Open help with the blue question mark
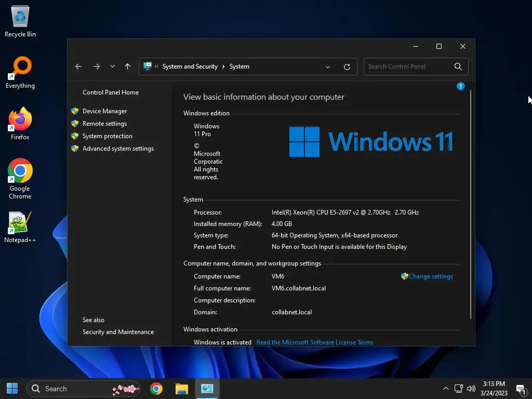Screen dimensions: 532x399 (460, 86)
